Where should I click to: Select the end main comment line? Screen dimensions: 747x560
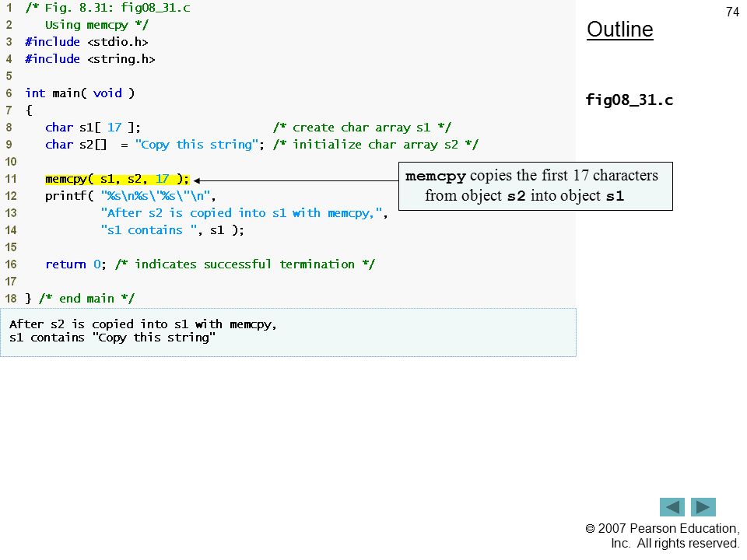click(80, 299)
